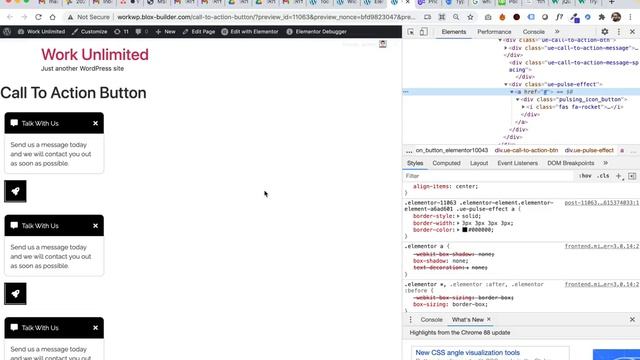Open the Chrome profile avatar
Screen dimensions: 640x360
coord(616,17)
